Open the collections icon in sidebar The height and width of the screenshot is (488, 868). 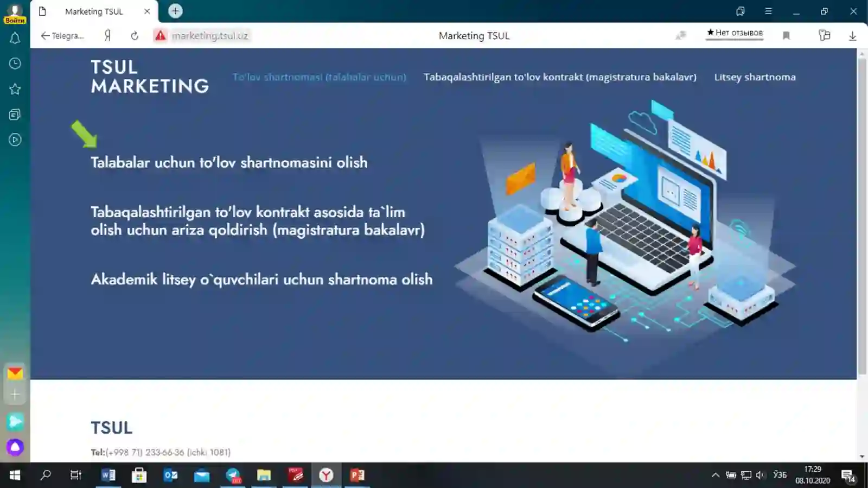pos(15,115)
